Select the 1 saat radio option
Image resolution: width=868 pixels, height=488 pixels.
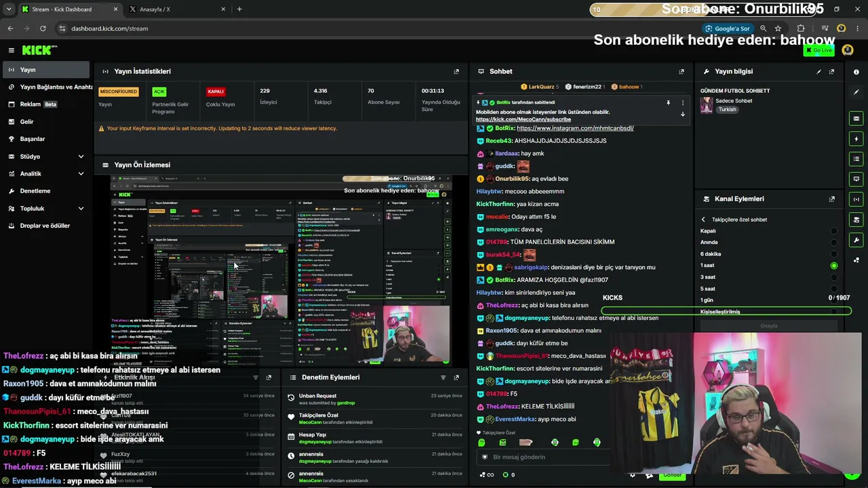tap(834, 266)
